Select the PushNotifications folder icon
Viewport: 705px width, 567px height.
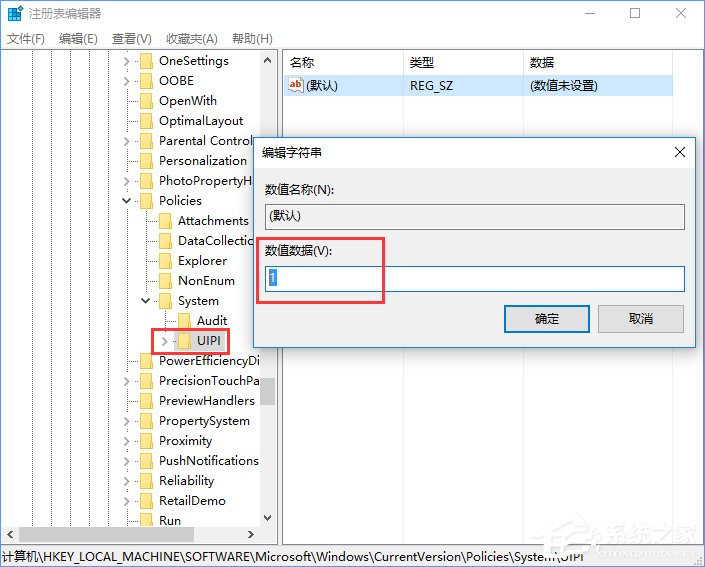click(146, 461)
